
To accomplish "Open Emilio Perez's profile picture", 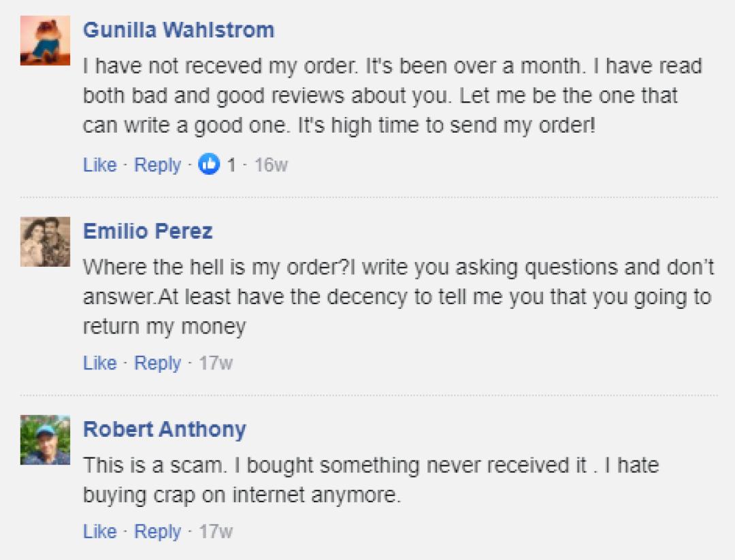I will (45, 242).
